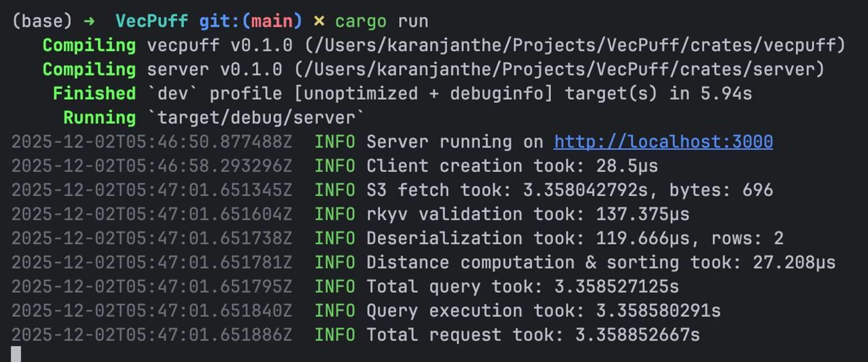The height and width of the screenshot is (362, 868).
Task: Click the terminal cursor block
Action: (x=16, y=354)
